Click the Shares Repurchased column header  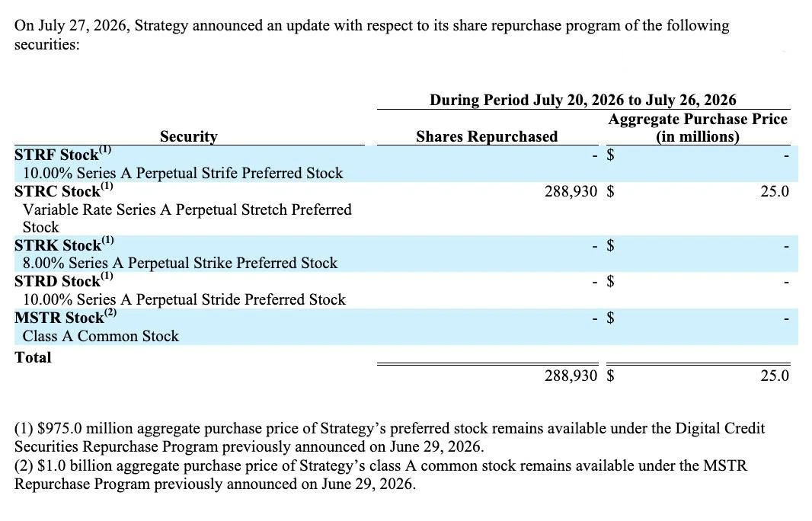[x=487, y=136]
